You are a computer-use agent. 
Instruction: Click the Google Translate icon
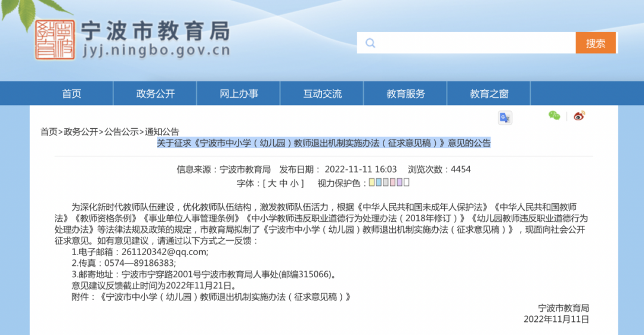click(x=505, y=118)
